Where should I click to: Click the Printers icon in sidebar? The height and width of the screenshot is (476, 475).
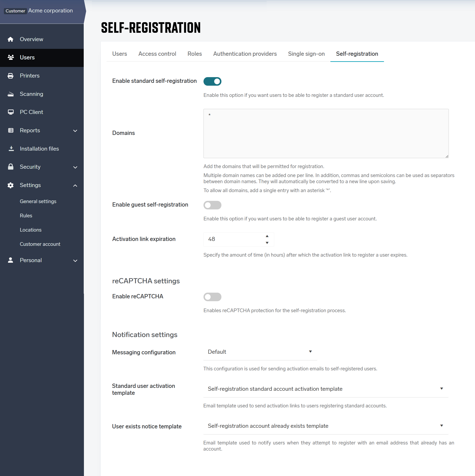pyautogui.click(x=10, y=76)
